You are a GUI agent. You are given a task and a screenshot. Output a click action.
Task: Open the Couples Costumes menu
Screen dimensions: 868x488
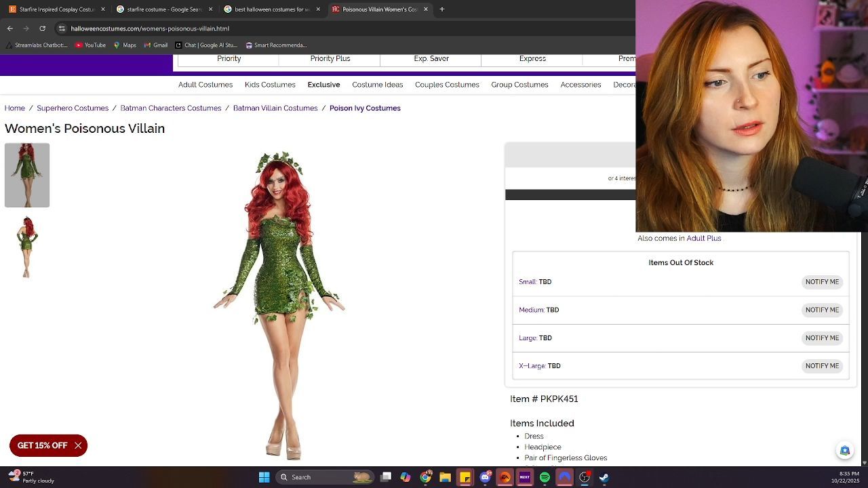click(447, 85)
